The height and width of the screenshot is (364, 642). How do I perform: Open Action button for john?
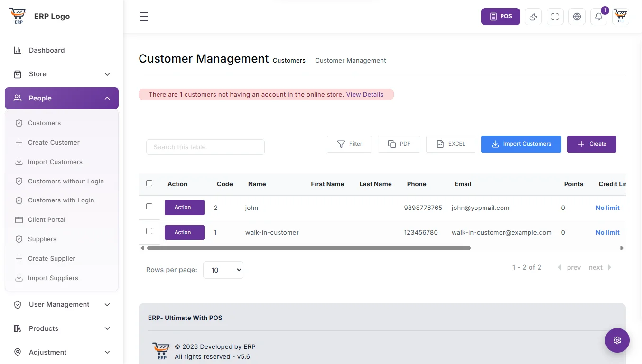click(185, 208)
